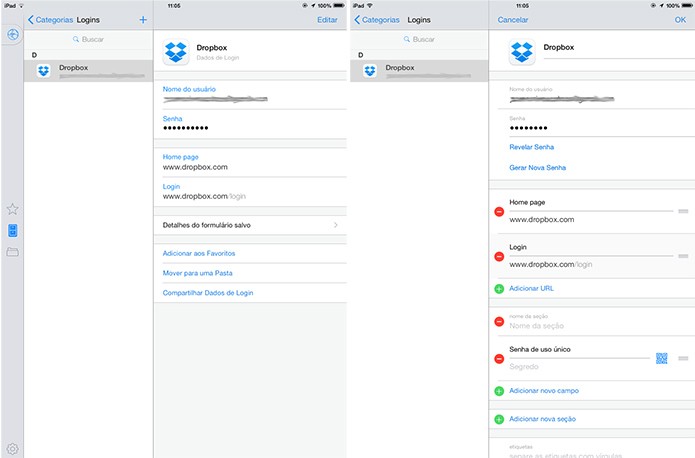
Task: Open Home page www.dropbox.com in detail view
Action: (x=250, y=162)
